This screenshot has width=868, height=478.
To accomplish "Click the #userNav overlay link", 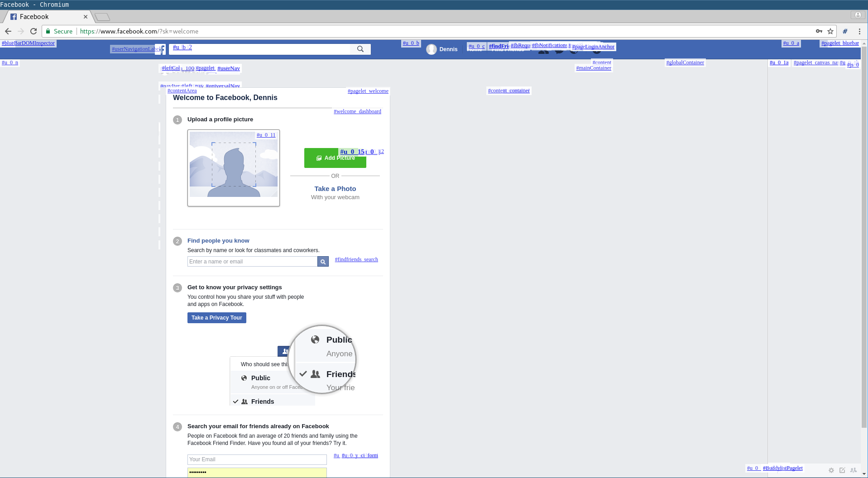I will point(229,68).
